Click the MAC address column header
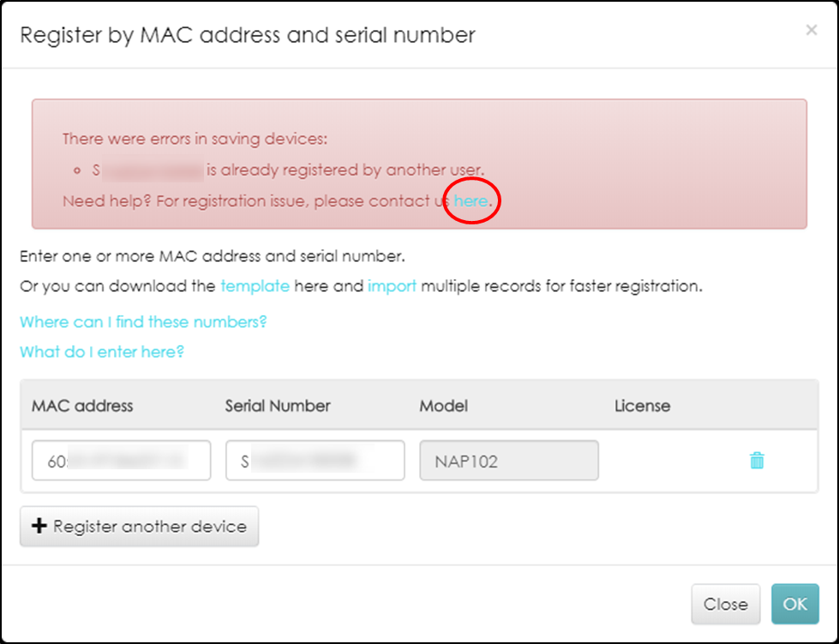This screenshot has height=644, width=839. [x=82, y=405]
